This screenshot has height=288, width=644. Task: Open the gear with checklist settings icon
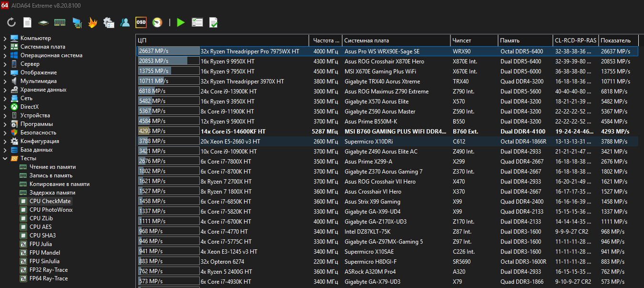click(x=109, y=22)
